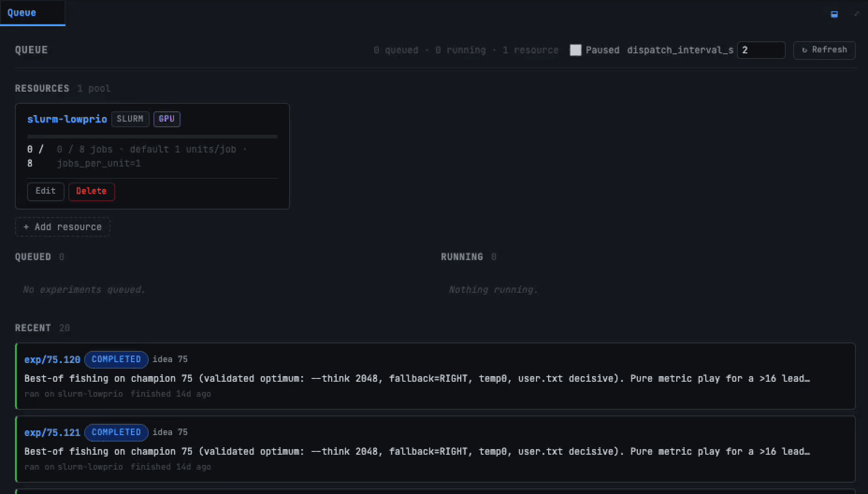Click 'finished 14d ago' under exp/75.121

(x=171, y=467)
